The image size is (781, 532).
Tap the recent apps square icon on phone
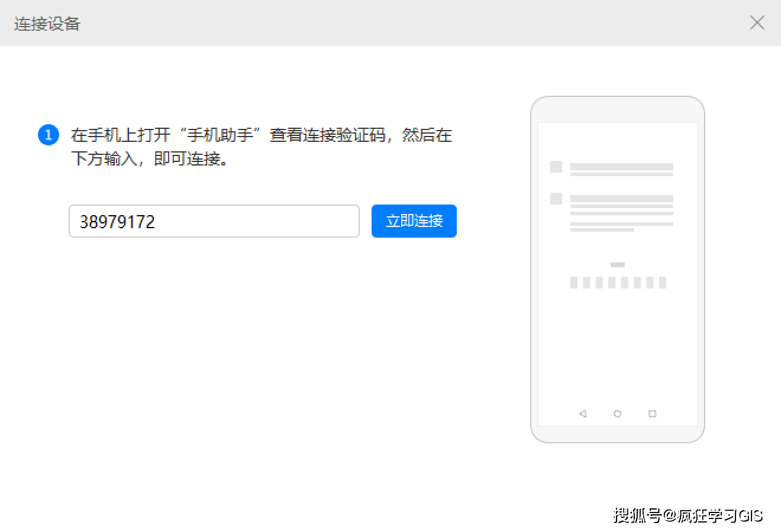point(652,414)
